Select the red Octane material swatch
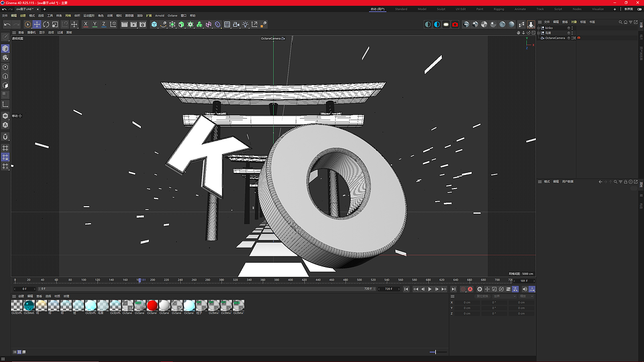Viewport: 644px width, 362px height. [x=152, y=306]
